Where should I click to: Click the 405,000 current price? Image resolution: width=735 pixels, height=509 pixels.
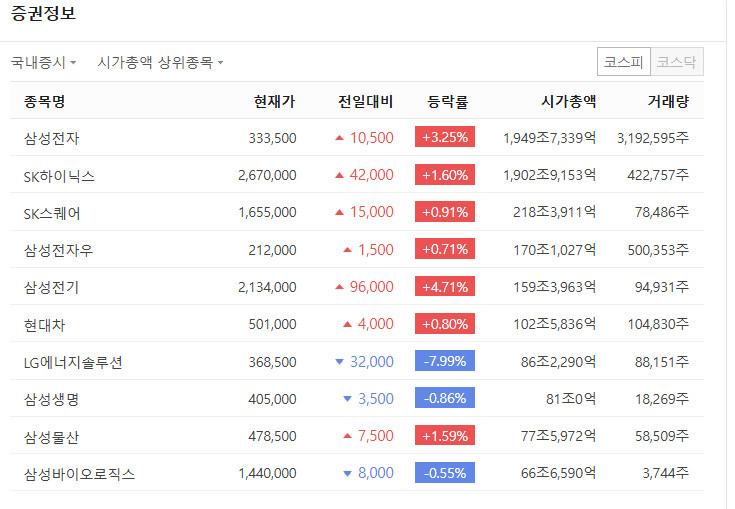click(272, 399)
